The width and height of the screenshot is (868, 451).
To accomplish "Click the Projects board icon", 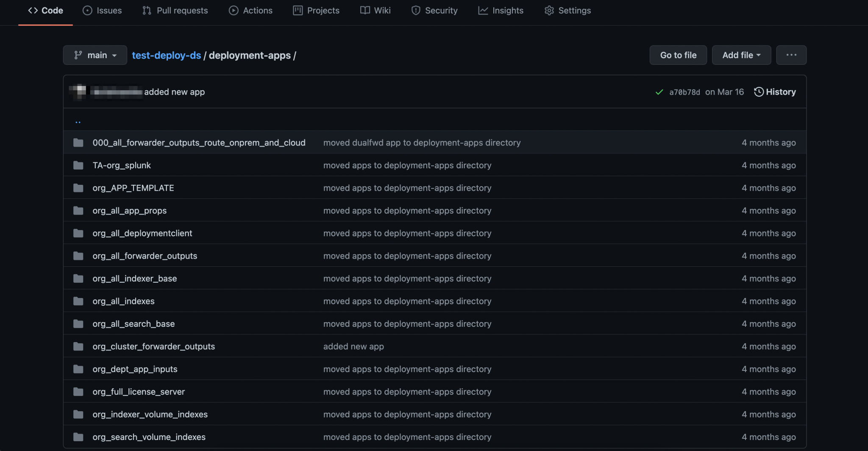I will (x=298, y=10).
